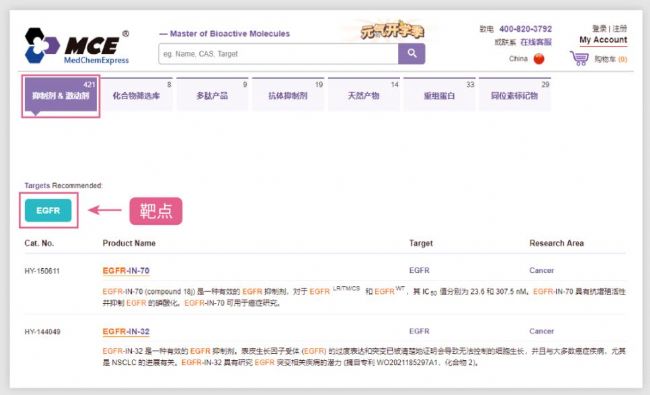650x395 pixels.
Task: Switch to the 抗体抑制剂 tab
Action: coord(288,95)
